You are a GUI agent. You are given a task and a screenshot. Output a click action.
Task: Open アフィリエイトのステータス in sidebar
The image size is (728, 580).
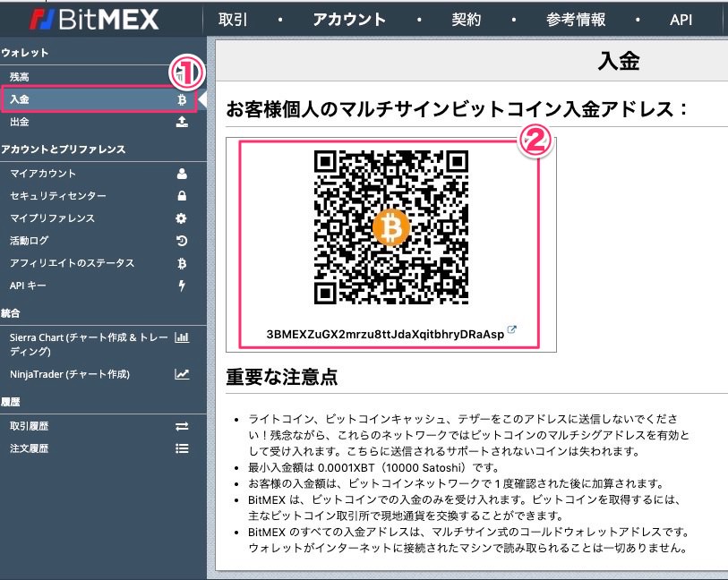click(72, 263)
